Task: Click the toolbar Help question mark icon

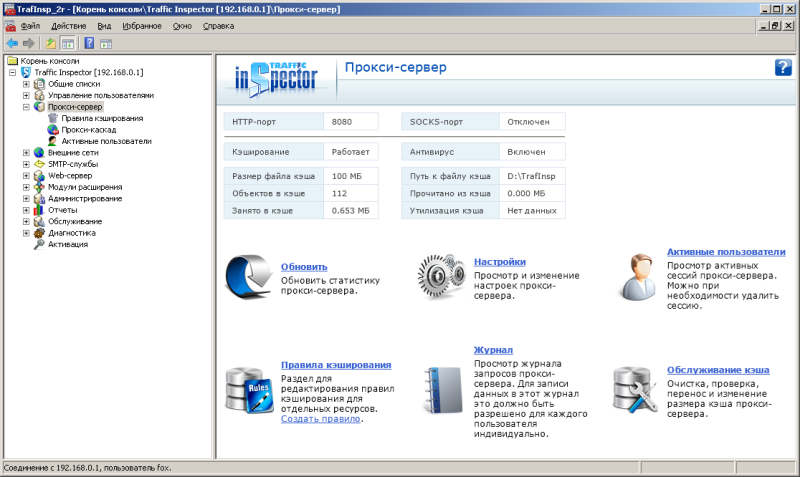Action: pyautogui.click(x=89, y=44)
